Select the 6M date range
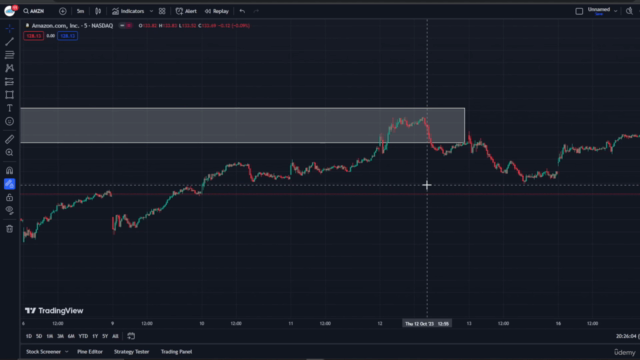 71,336
